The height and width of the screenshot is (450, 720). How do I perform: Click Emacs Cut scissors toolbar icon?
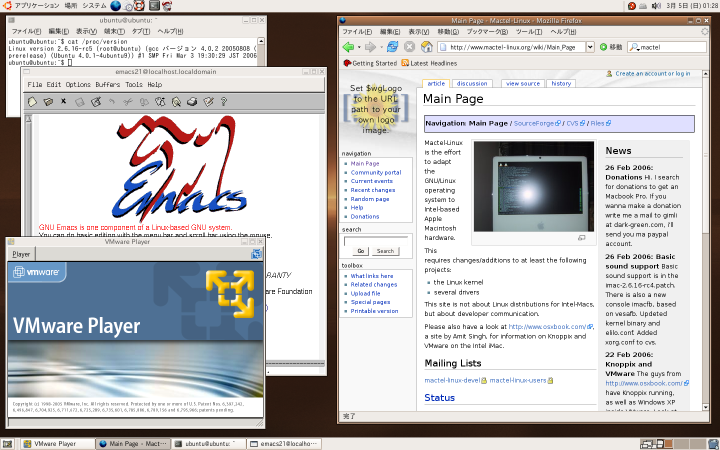(128, 102)
